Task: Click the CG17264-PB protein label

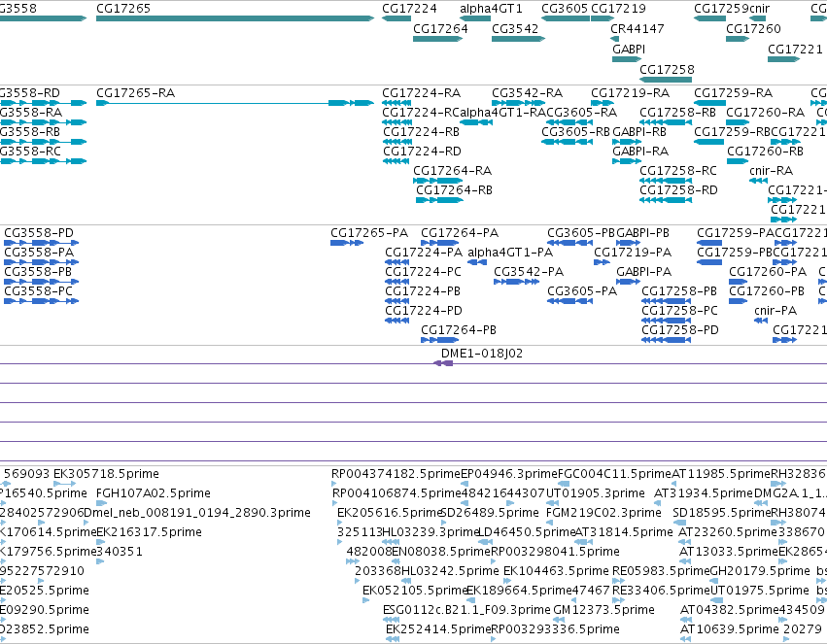Action: (x=459, y=330)
